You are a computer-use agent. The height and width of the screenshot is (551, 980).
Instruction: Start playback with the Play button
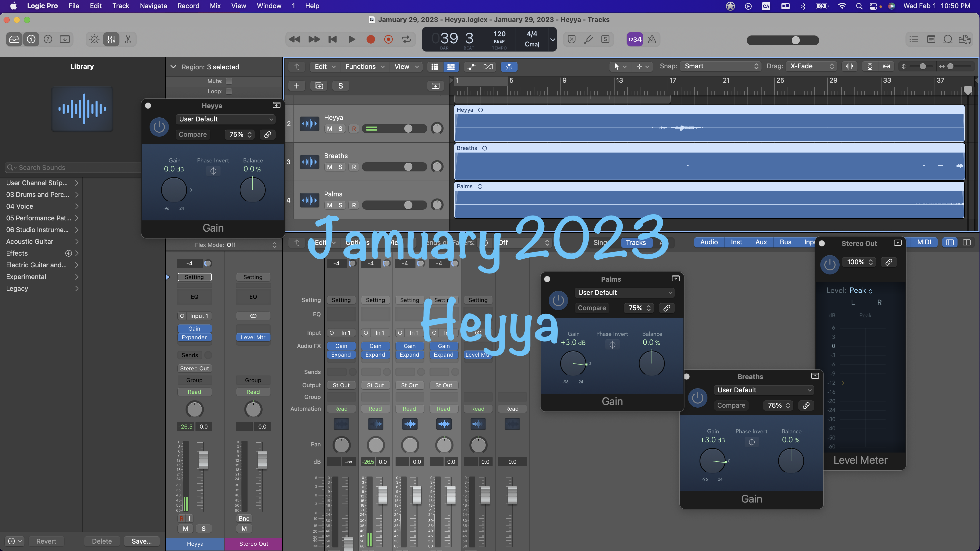pyautogui.click(x=351, y=39)
